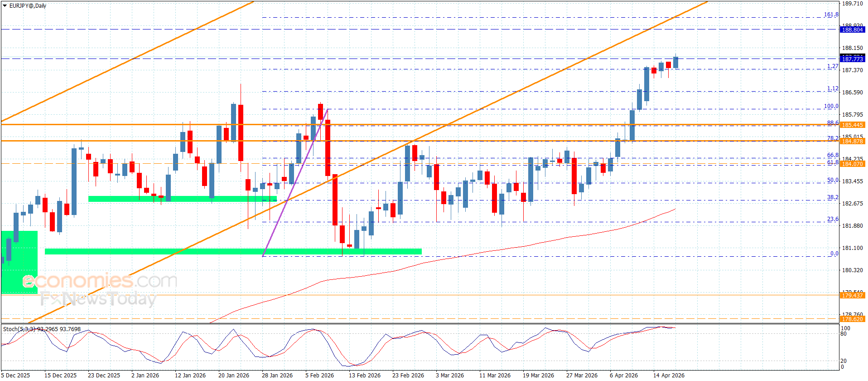Select the 187.773 current price tag

click(x=852, y=59)
